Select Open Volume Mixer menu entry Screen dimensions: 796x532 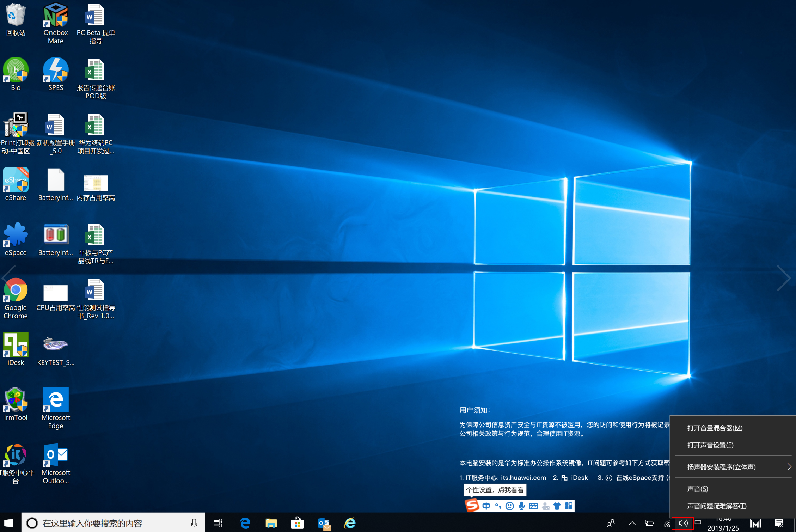click(715, 428)
